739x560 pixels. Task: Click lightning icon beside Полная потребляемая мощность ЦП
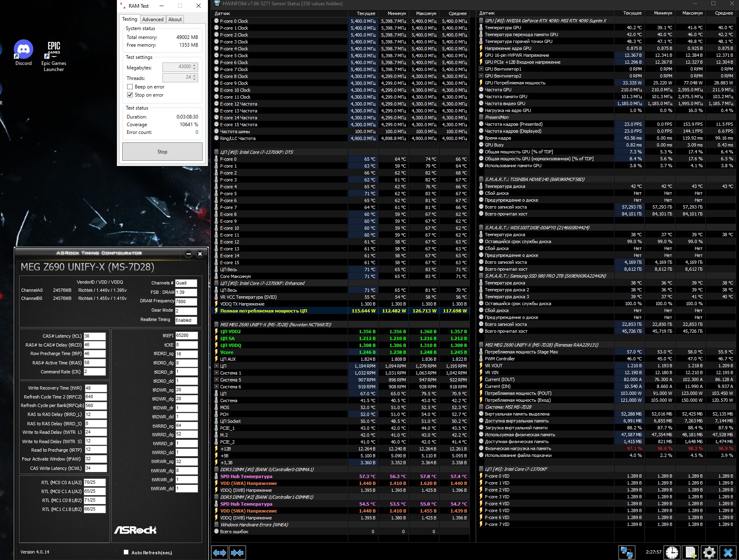pyautogui.click(x=216, y=311)
